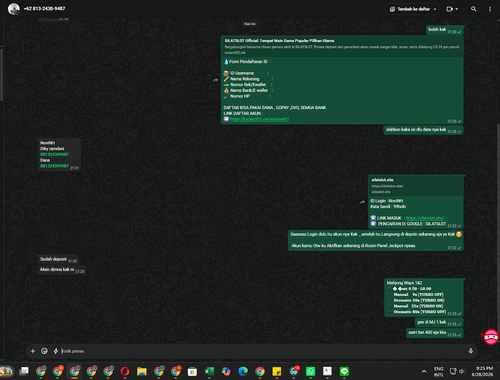Open the contact profile picture

(x=14, y=9)
